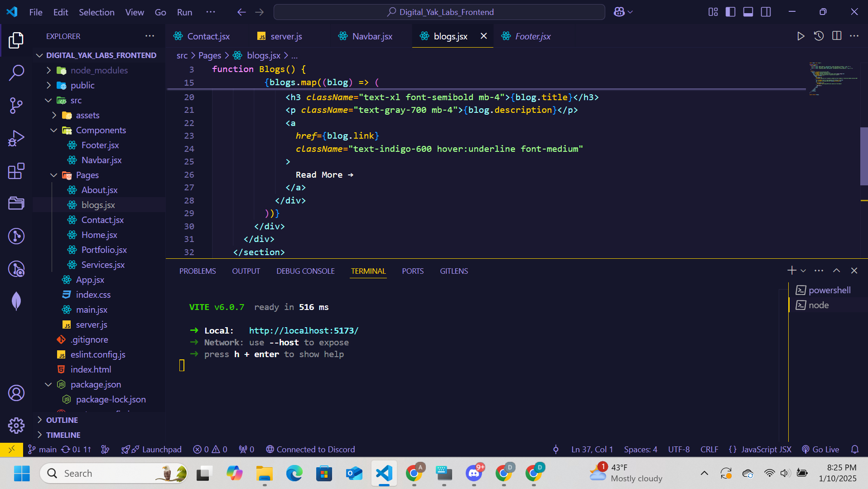Open the timeline history icon in editor toolbar
The height and width of the screenshot is (489, 868).
click(819, 36)
